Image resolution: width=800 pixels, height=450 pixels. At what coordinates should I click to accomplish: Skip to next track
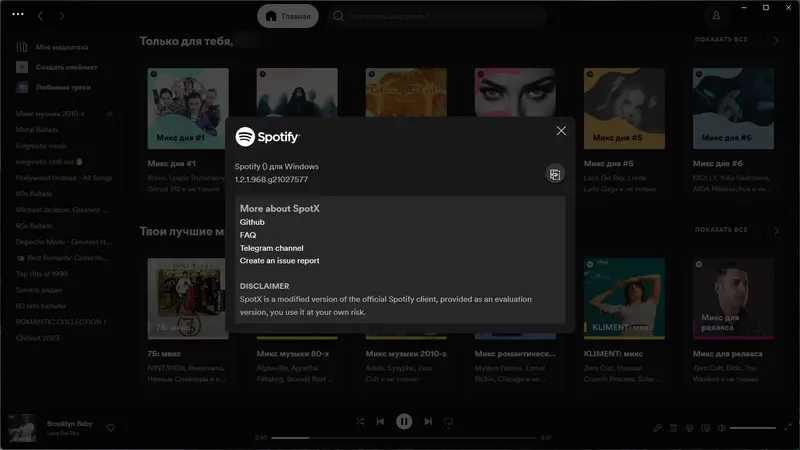coord(428,421)
